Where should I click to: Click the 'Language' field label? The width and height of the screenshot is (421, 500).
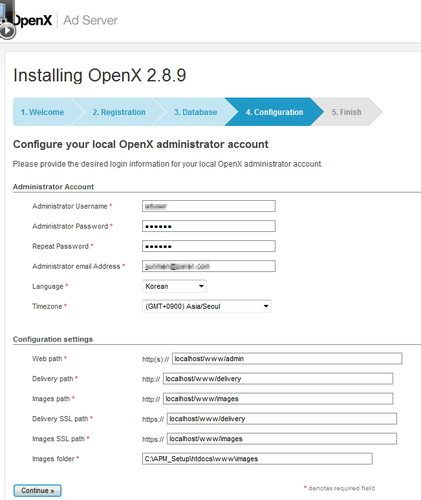48,286
